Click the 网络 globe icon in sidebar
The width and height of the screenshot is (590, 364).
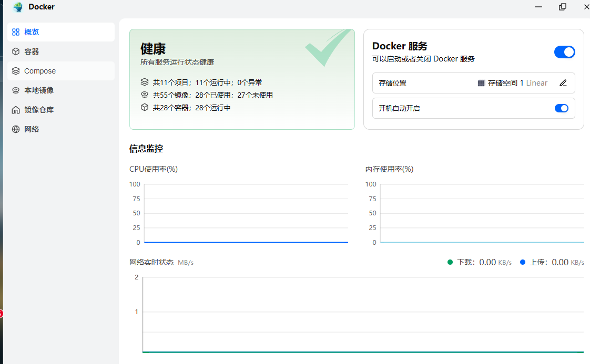[x=16, y=129]
